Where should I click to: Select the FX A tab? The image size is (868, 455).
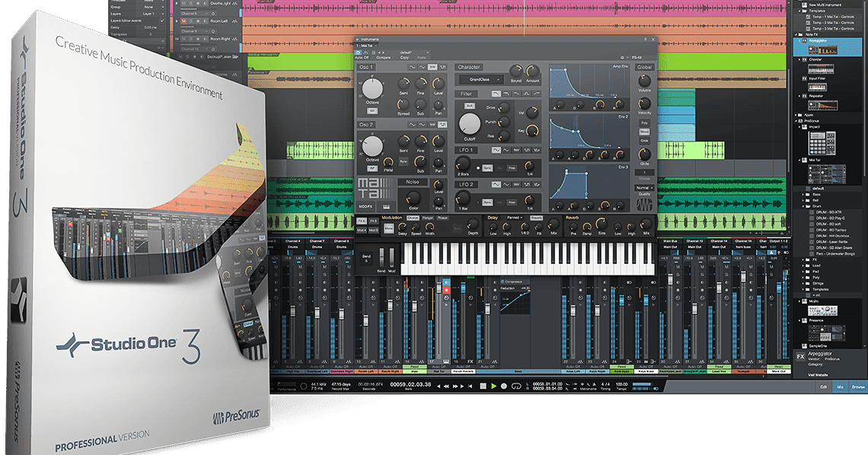(x=362, y=221)
